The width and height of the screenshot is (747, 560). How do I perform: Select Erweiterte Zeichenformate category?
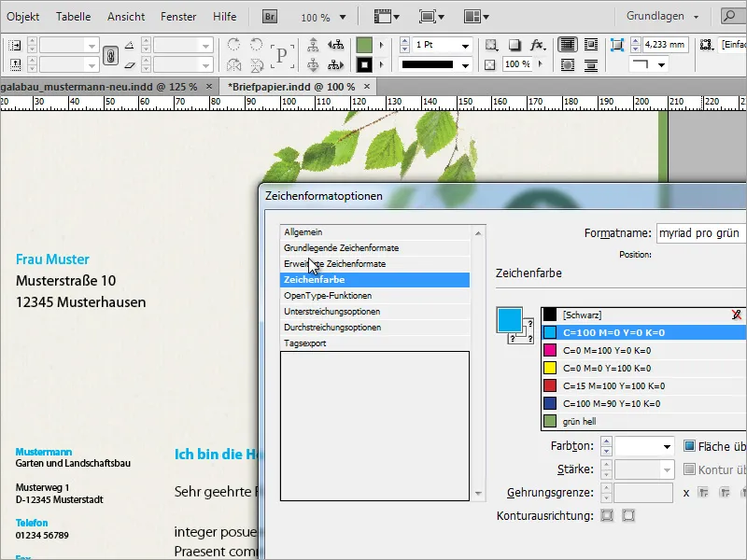(x=375, y=264)
